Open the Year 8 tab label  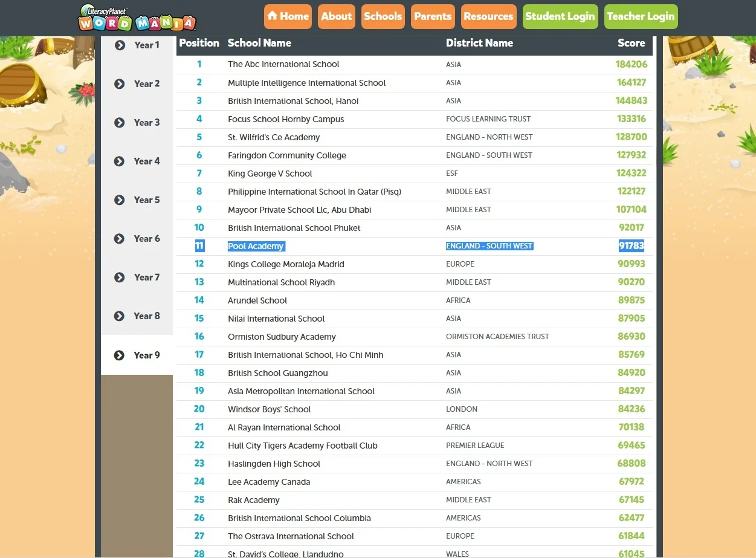pyautogui.click(x=147, y=316)
